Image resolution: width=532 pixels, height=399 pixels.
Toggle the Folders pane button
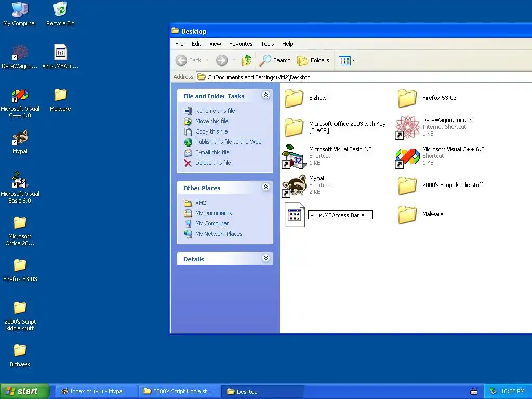[x=313, y=60]
